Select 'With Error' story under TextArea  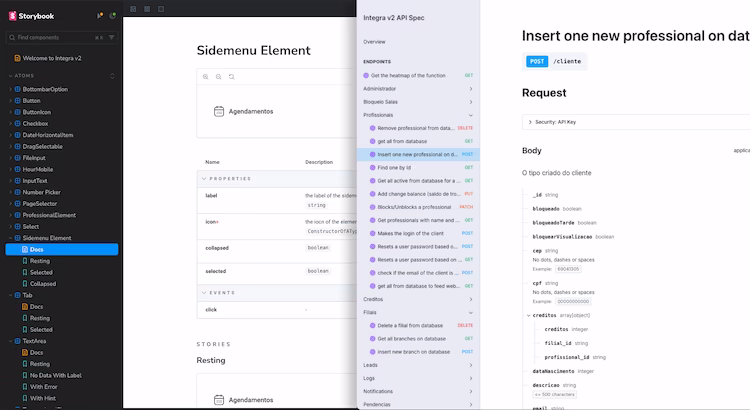coord(44,387)
